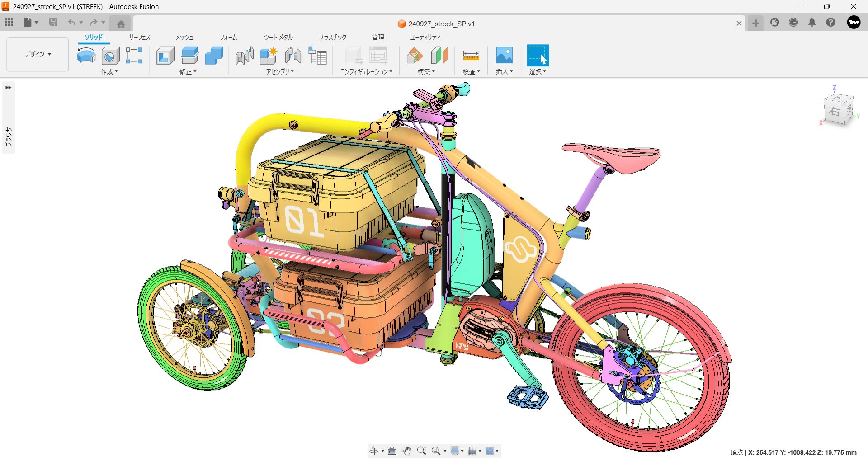Click the Shell tool icon
Viewport: 868px width, 461px height.
[x=165, y=56]
